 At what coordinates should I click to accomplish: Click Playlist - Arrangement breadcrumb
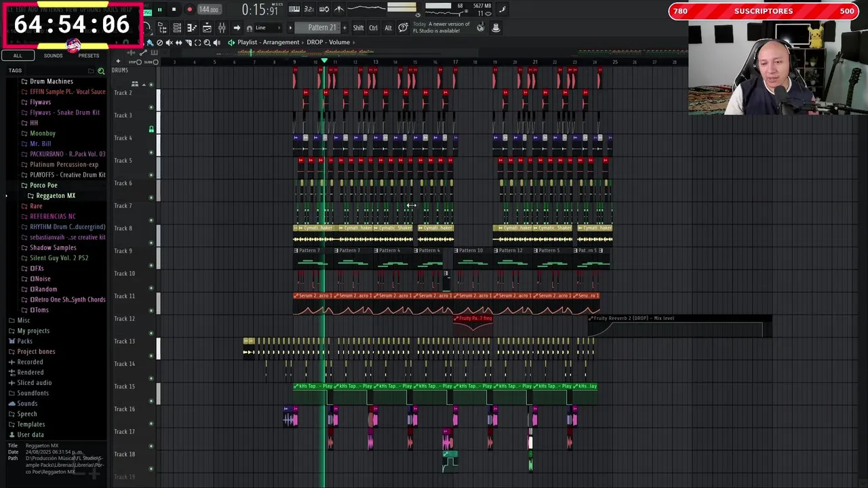[x=268, y=42]
